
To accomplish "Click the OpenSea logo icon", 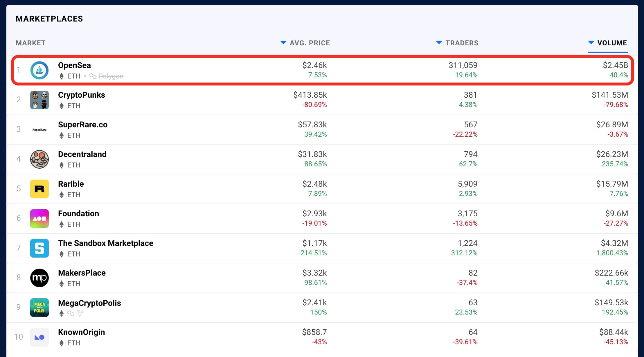I will coord(39,70).
